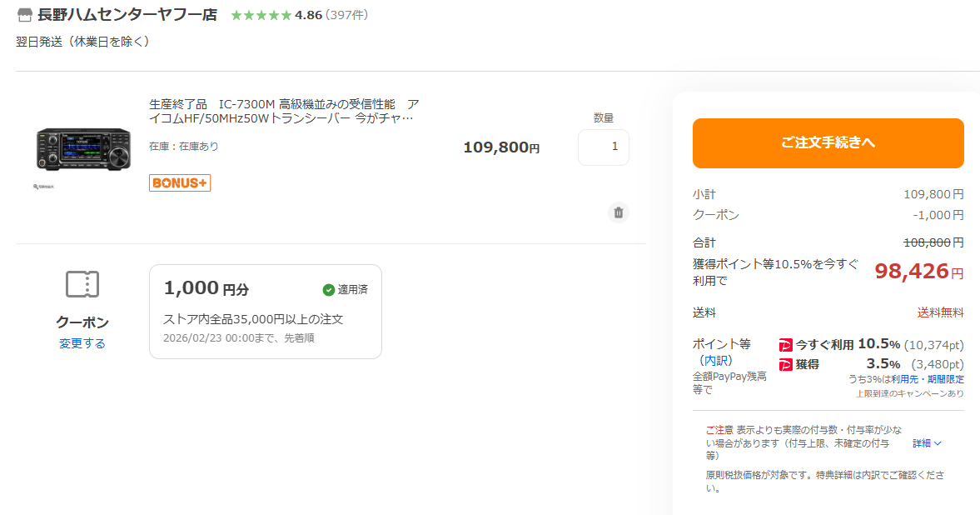The image size is (980, 515).
Task: Click the PayPay icon next to 獲得
Action: (785, 364)
